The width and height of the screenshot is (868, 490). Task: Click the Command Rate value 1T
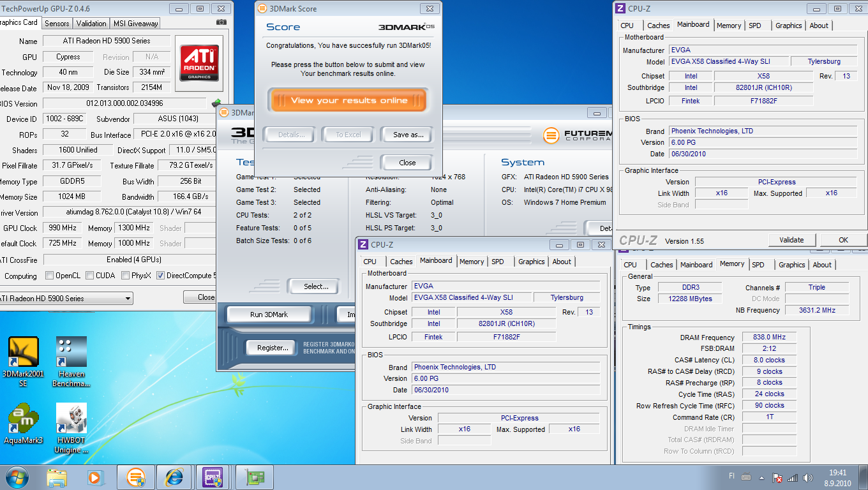point(770,417)
